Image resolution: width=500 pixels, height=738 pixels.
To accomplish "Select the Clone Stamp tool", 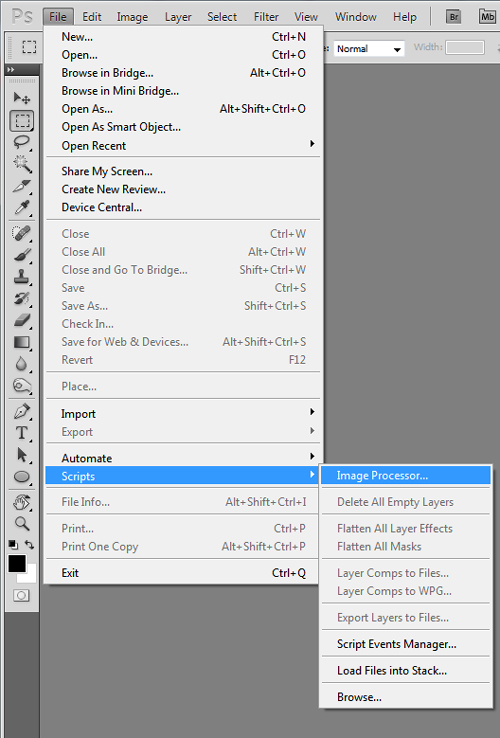I will click(x=22, y=277).
